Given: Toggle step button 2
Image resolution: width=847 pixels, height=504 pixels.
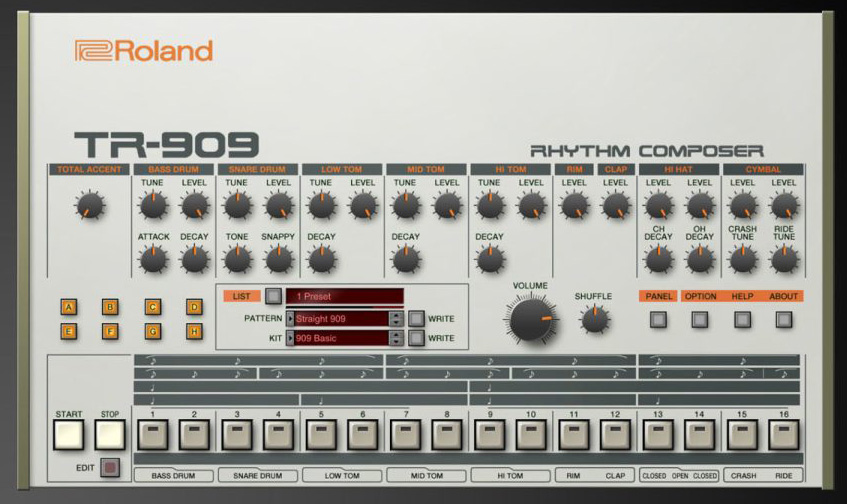Looking at the screenshot, I should click(x=194, y=435).
